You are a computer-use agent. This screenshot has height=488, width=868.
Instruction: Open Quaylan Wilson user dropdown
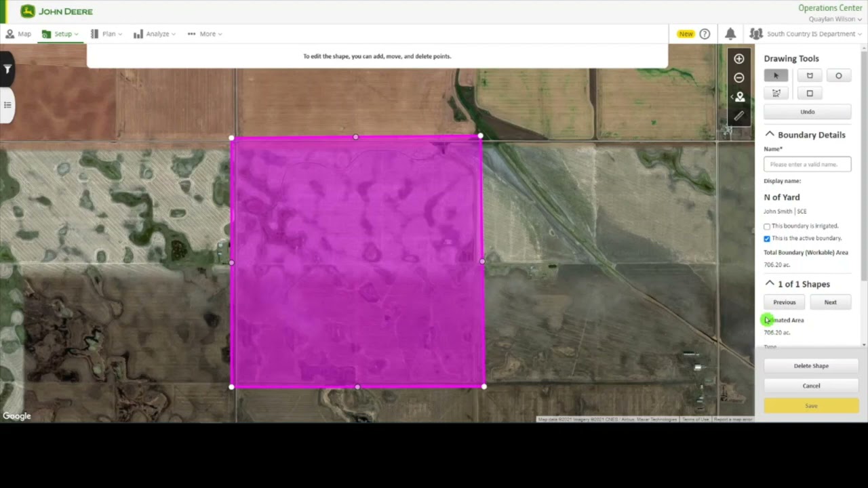pyautogui.click(x=835, y=19)
